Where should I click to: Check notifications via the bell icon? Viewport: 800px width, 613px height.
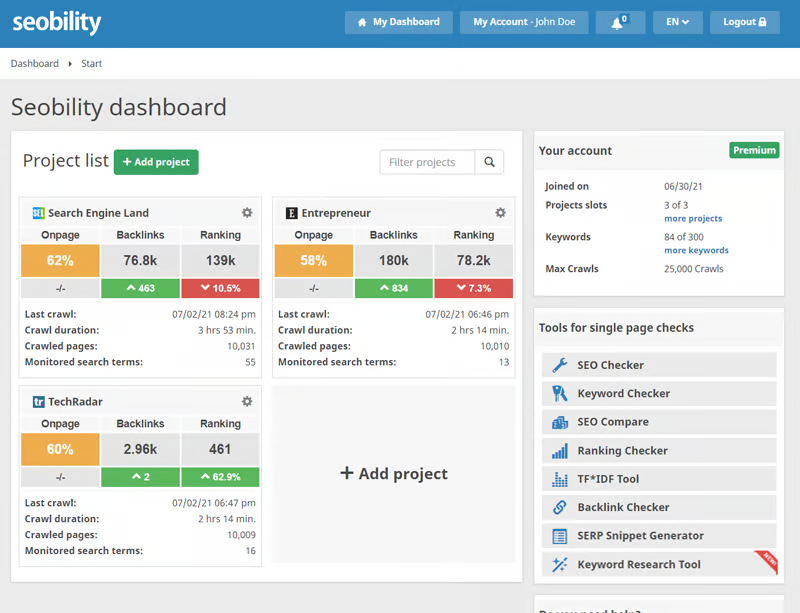(619, 21)
